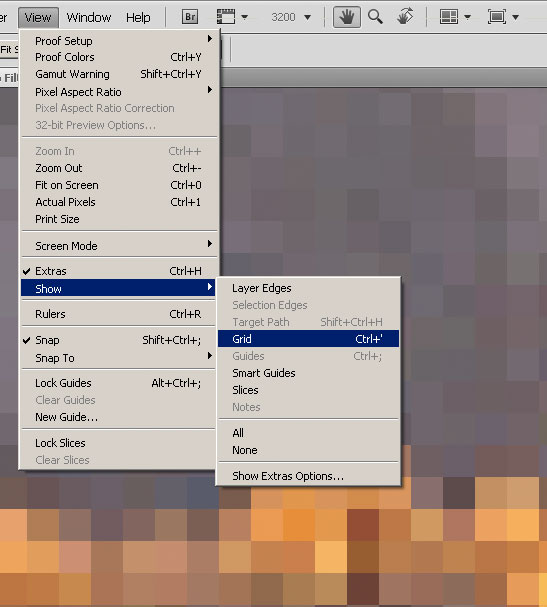Select the Hand tool in the application bar

tap(347, 17)
